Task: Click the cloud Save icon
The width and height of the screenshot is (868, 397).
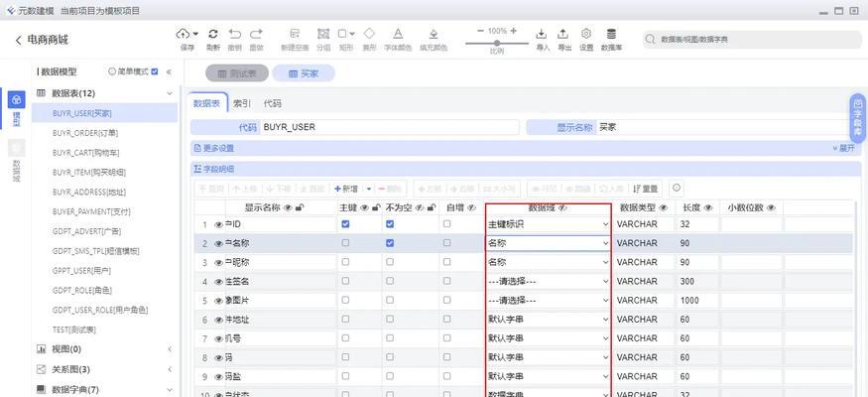Action: pyautogui.click(x=185, y=35)
